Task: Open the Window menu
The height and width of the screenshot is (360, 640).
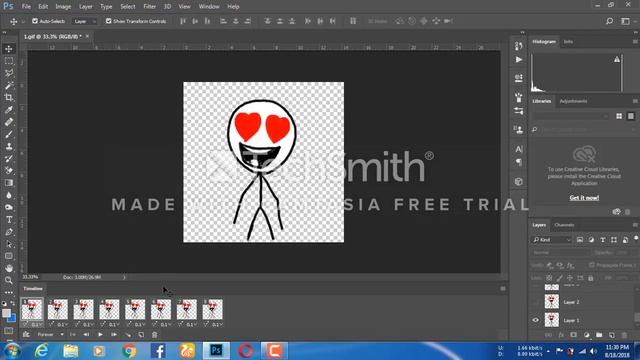Action: point(209,7)
